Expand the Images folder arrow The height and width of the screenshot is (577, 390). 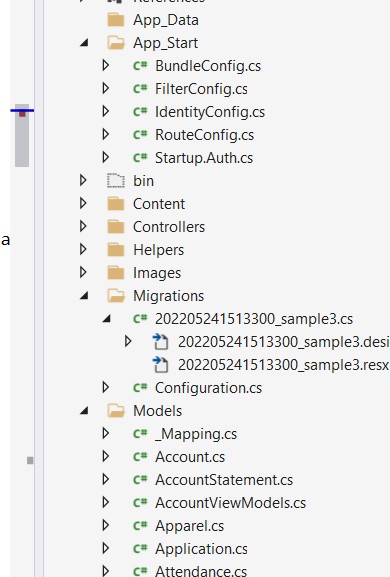pos(83,272)
